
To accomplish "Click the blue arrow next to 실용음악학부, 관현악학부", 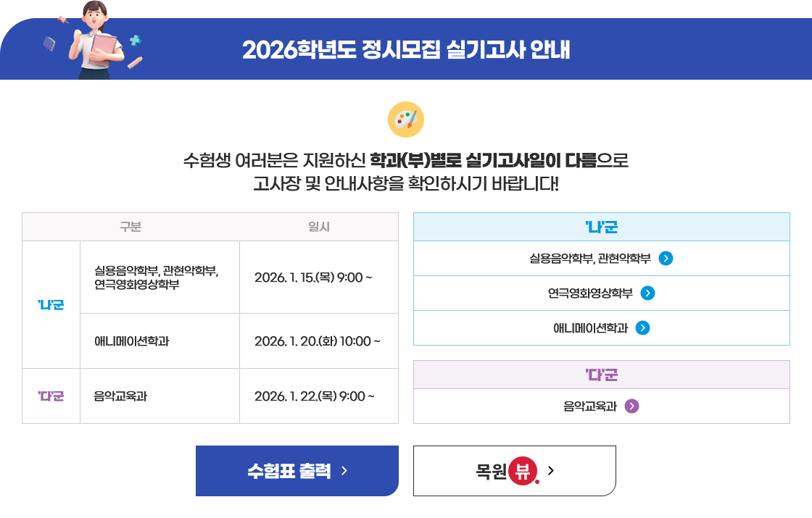I will pos(666,257).
